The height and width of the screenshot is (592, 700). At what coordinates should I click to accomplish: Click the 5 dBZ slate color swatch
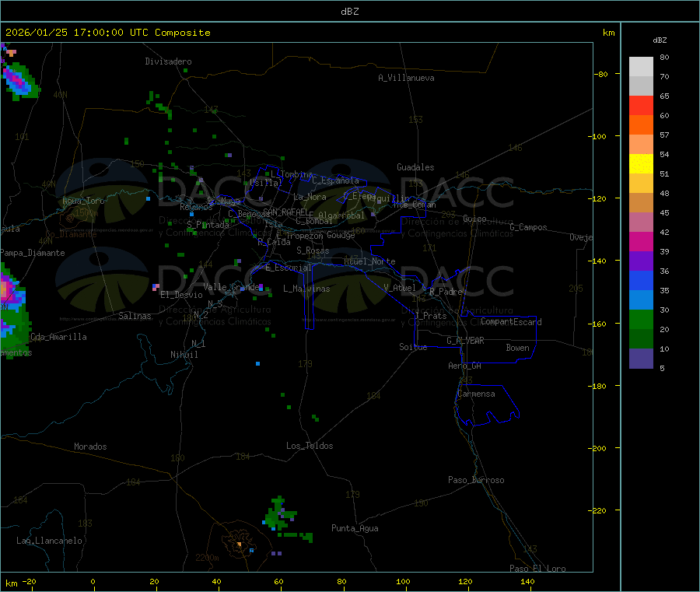641,358
